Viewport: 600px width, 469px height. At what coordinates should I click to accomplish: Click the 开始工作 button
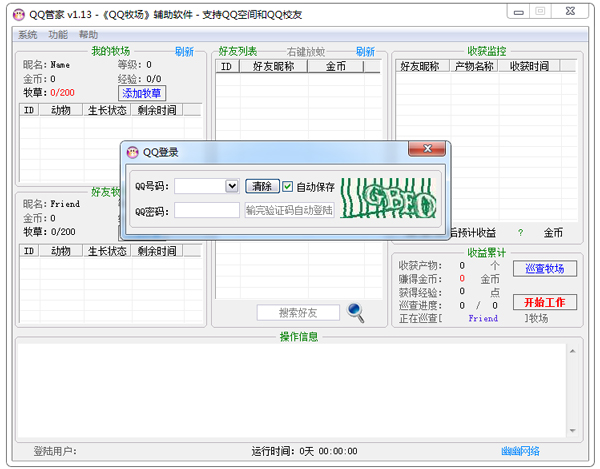point(544,302)
